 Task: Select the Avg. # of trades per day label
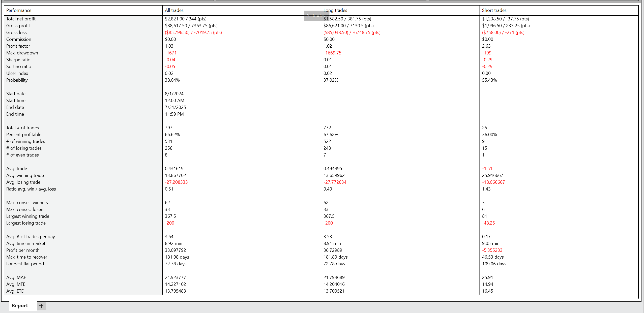(x=31, y=237)
